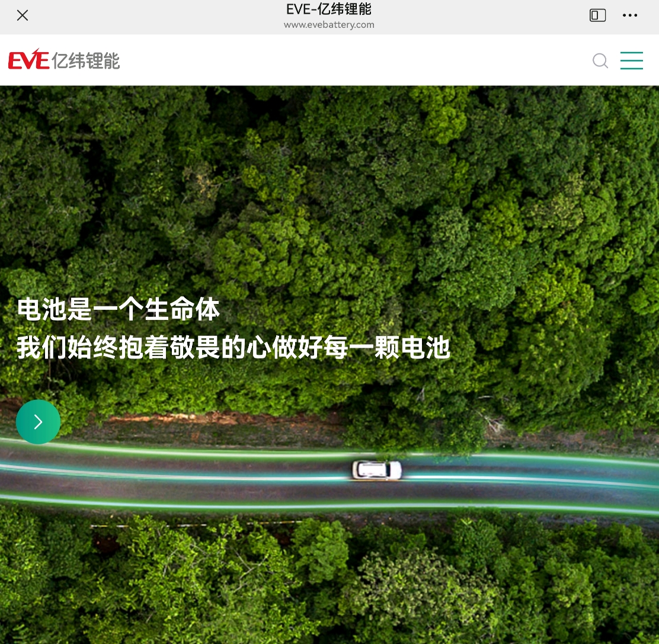Click the green circular arrow button
659x644 pixels.
[39, 422]
